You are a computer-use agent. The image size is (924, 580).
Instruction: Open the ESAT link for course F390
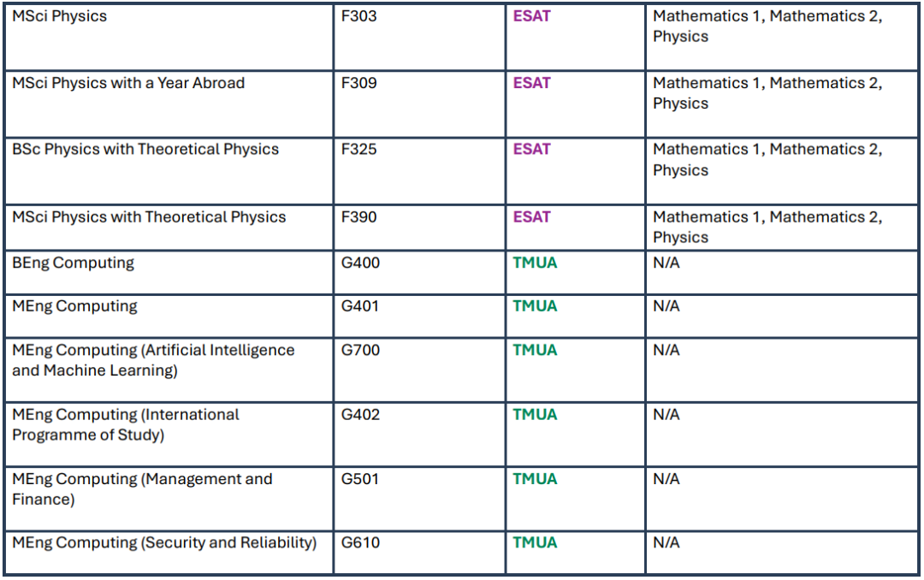pyautogui.click(x=531, y=217)
